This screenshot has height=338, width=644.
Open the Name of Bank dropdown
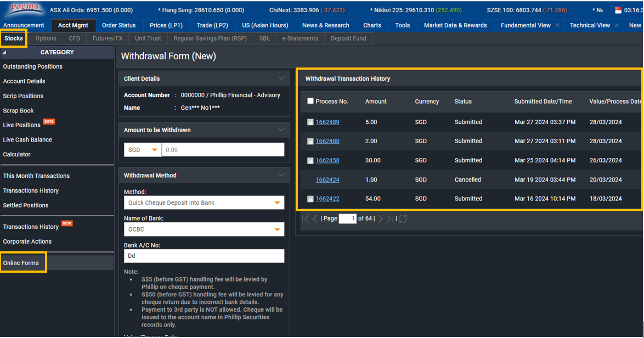click(x=204, y=229)
